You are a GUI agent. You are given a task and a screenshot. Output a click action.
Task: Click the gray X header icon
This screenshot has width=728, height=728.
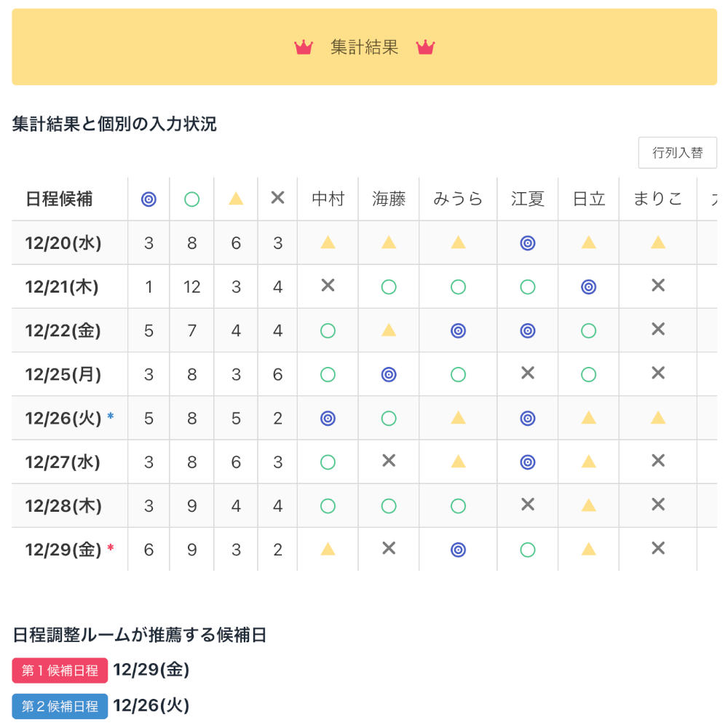click(277, 198)
